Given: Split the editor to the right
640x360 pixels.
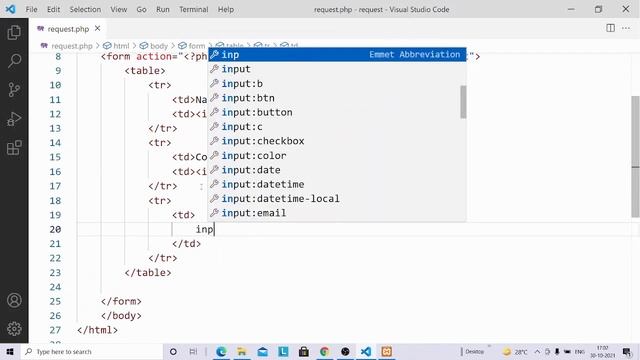Looking at the screenshot, I should 610,28.
